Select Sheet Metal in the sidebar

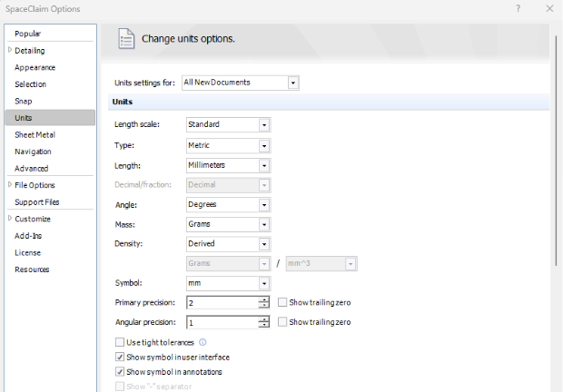click(x=33, y=134)
